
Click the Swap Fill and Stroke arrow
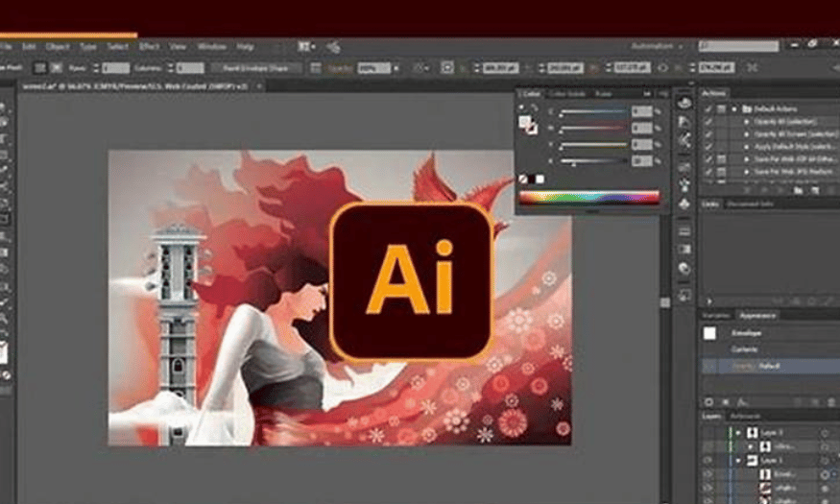tap(534, 108)
